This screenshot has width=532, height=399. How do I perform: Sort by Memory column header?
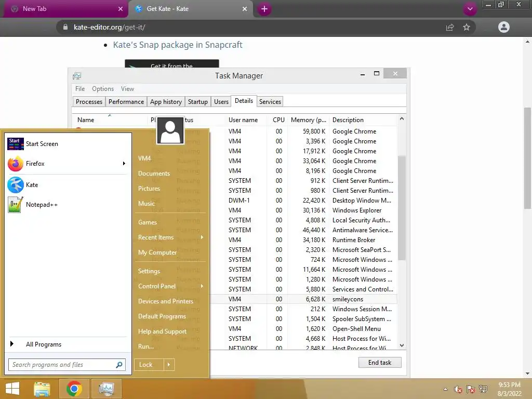point(309,120)
